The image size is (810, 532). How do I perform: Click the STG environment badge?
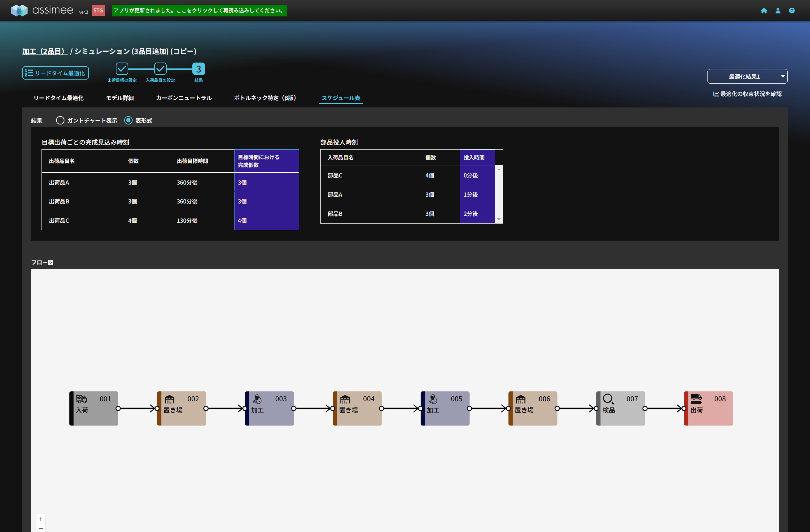coord(98,10)
